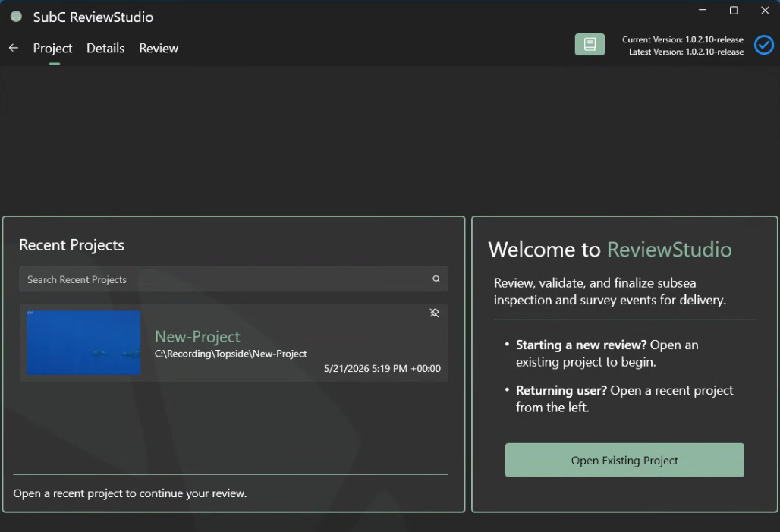Click the search magnifier icon

click(x=436, y=279)
